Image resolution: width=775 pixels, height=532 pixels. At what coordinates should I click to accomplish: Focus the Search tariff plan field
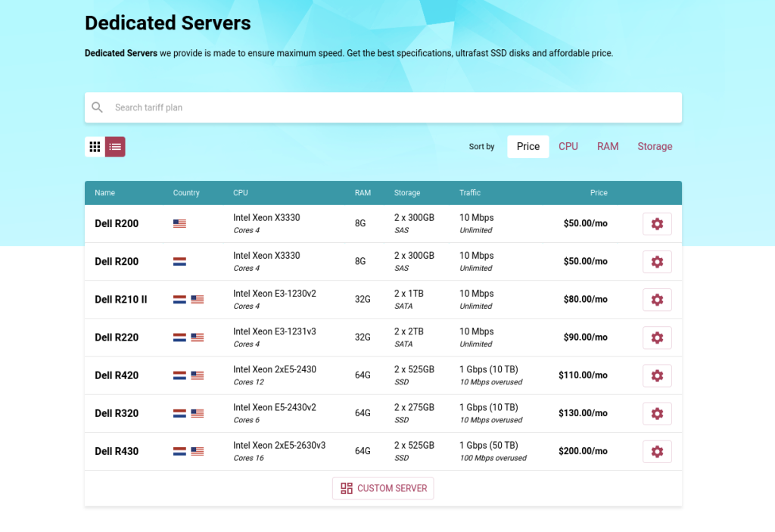[383, 107]
